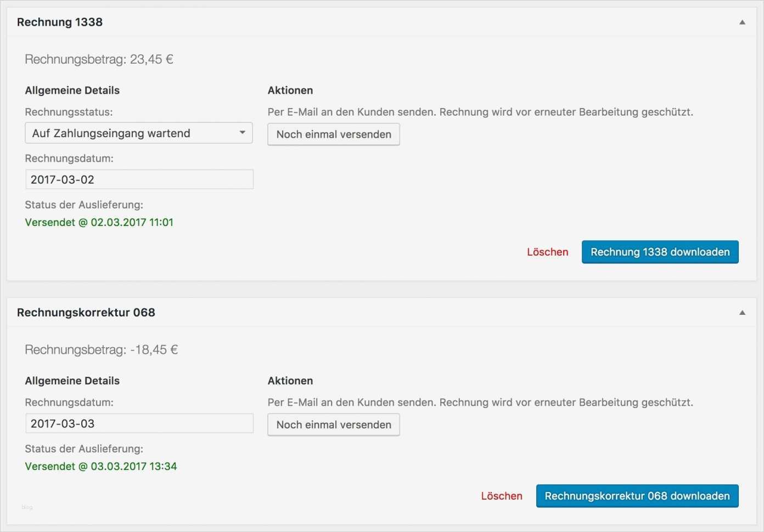The height and width of the screenshot is (532, 764).
Task: Click the Rechnungsdatum field showing 2017-03-03
Action: pos(139,423)
